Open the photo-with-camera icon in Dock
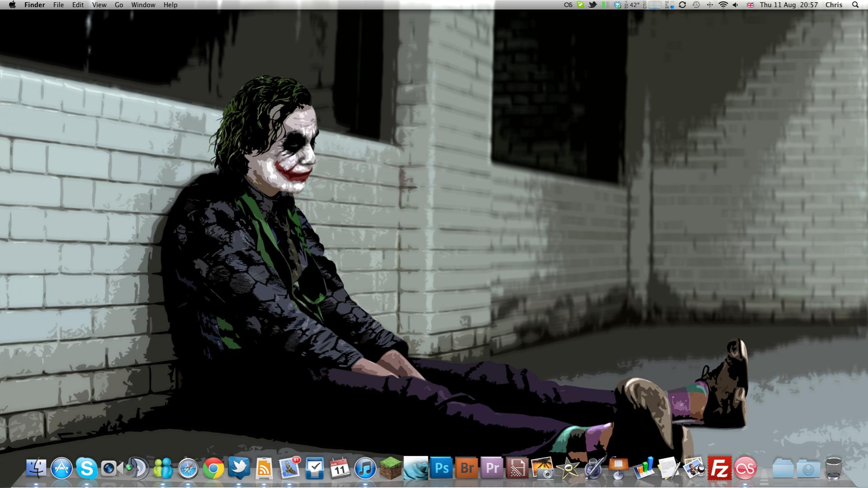Screen dimensions: 868x488 (x=542, y=468)
